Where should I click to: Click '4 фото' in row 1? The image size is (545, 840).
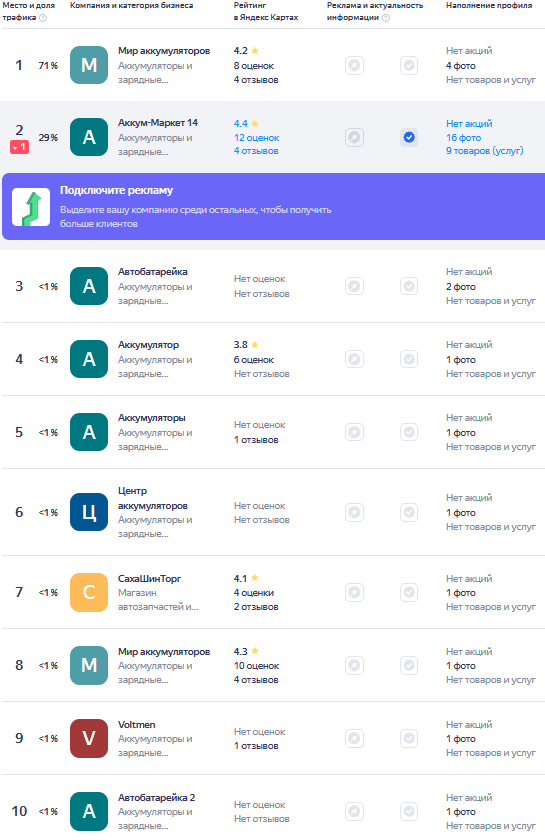point(460,66)
